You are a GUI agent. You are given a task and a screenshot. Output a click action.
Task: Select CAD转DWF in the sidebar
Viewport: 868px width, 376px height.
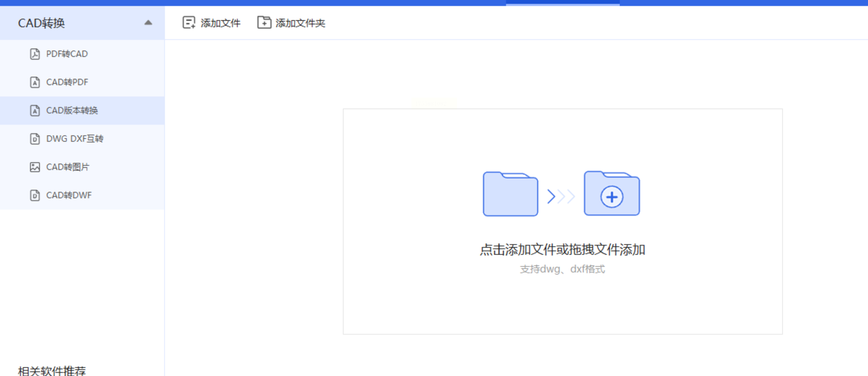click(x=82, y=195)
